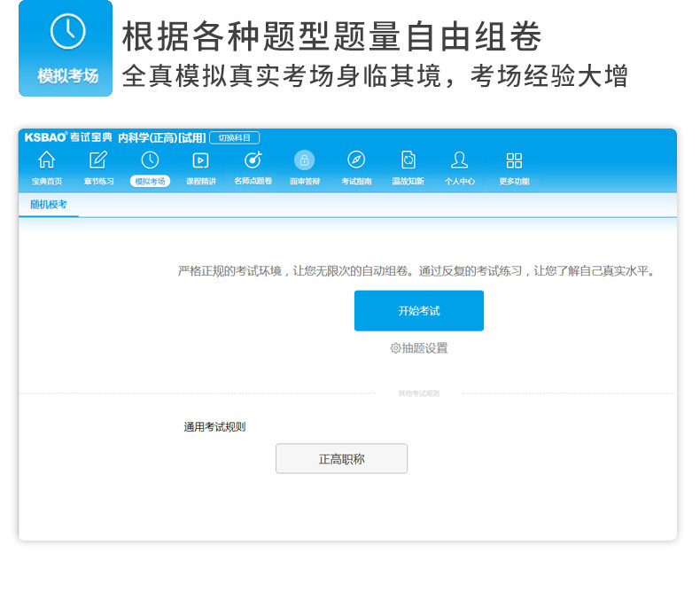Open 考试指南 compass icon

pyautogui.click(x=356, y=160)
